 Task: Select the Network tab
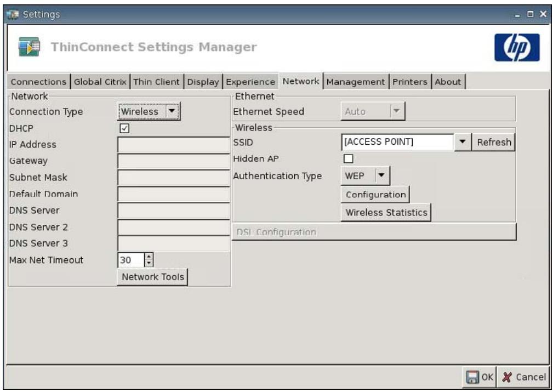301,81
